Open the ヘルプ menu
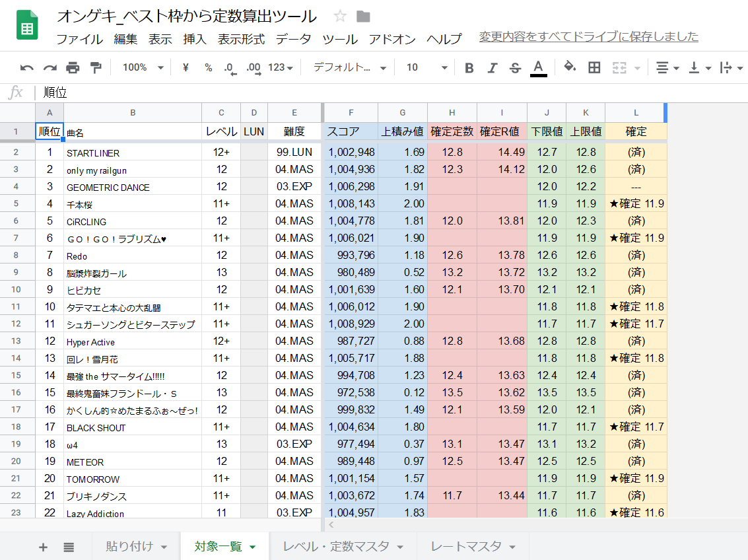This screenshot has height=560, width=748. point(444,39)
